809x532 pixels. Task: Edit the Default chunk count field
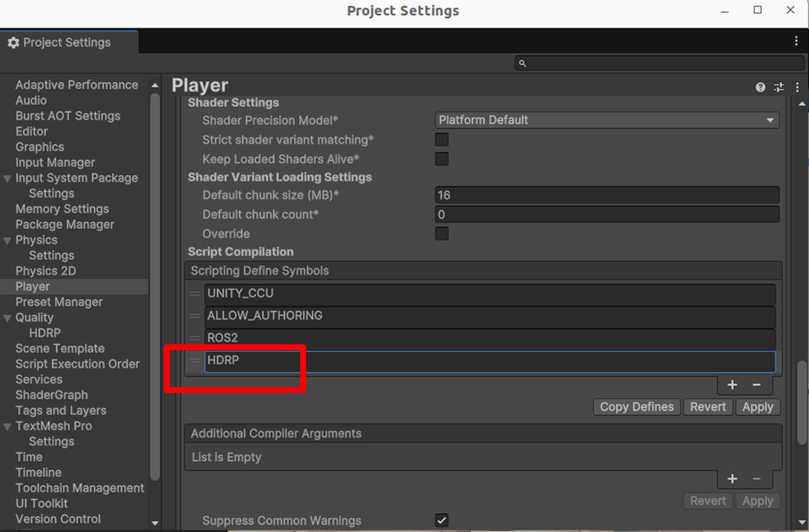point(607,215)
